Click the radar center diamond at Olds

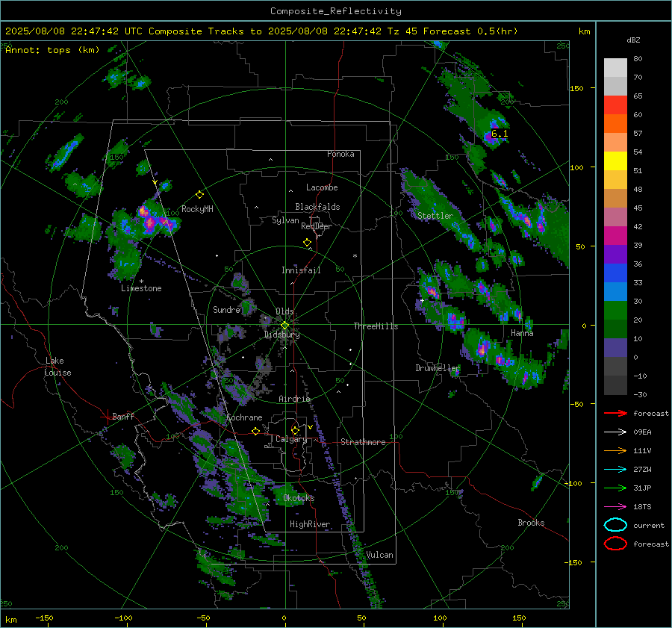[x=285, y=325]
